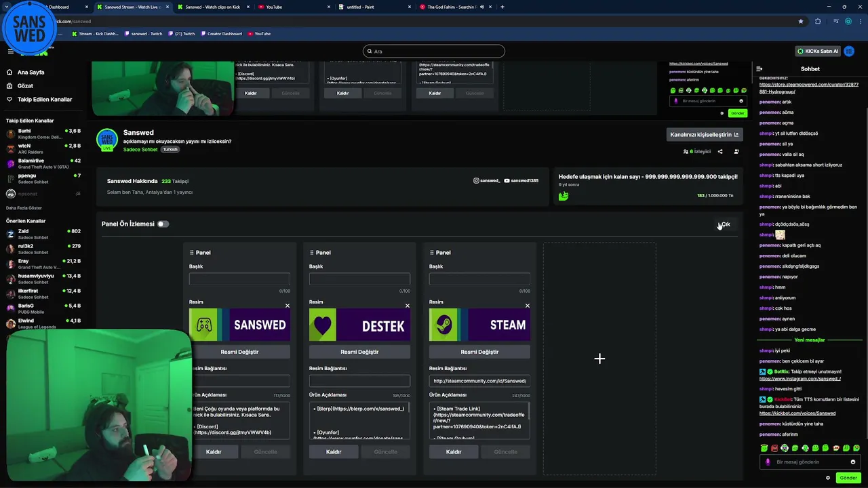
Task: Click Kaldır on the first panel
Action: [214, 452]
